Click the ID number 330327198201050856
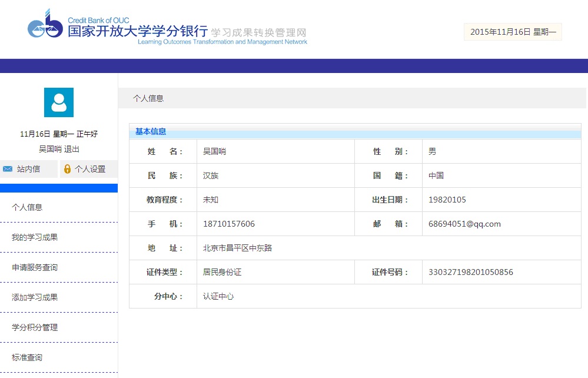 point(471,272)
